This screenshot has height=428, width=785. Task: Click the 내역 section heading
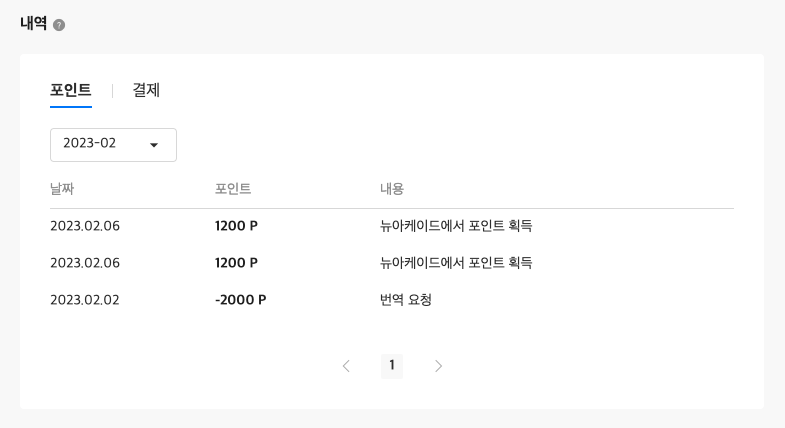click(x=34, y=24)
